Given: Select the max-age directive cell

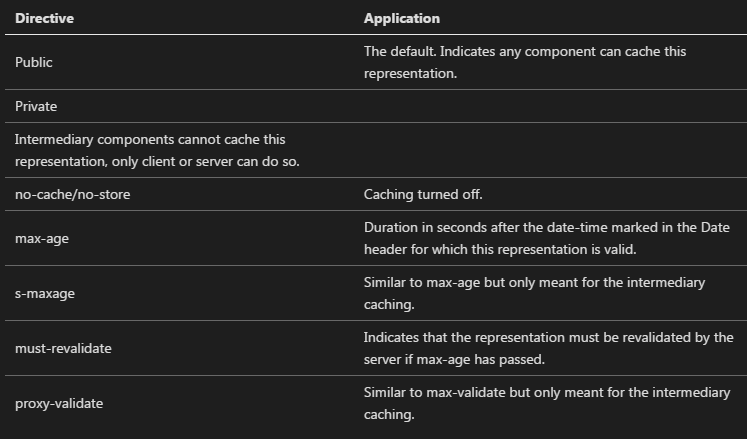Looking at the screenshot, I should click(41, 238).
